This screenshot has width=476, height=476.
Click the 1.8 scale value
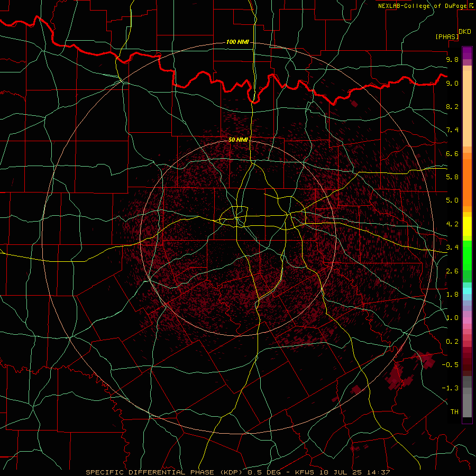(x=452, y=295)
